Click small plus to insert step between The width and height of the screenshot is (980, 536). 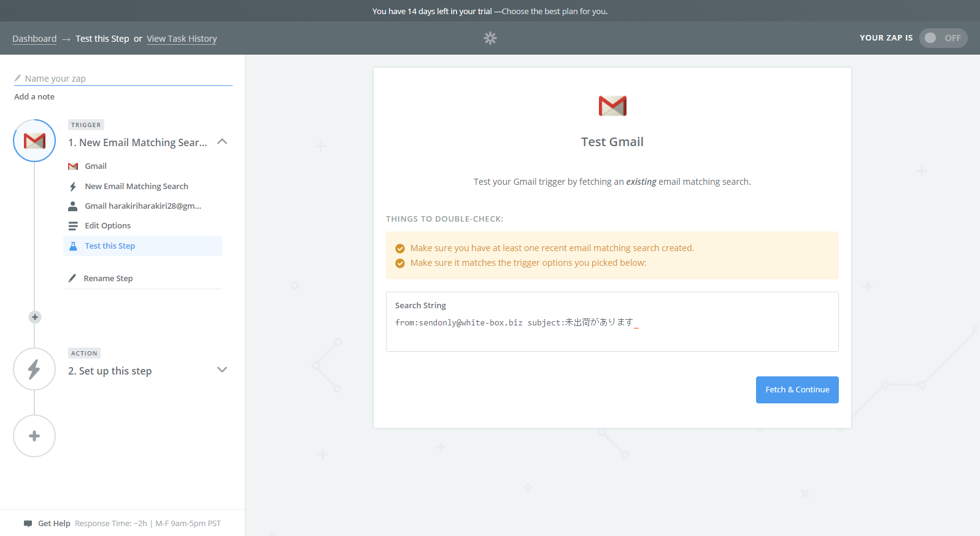point(35,317)
